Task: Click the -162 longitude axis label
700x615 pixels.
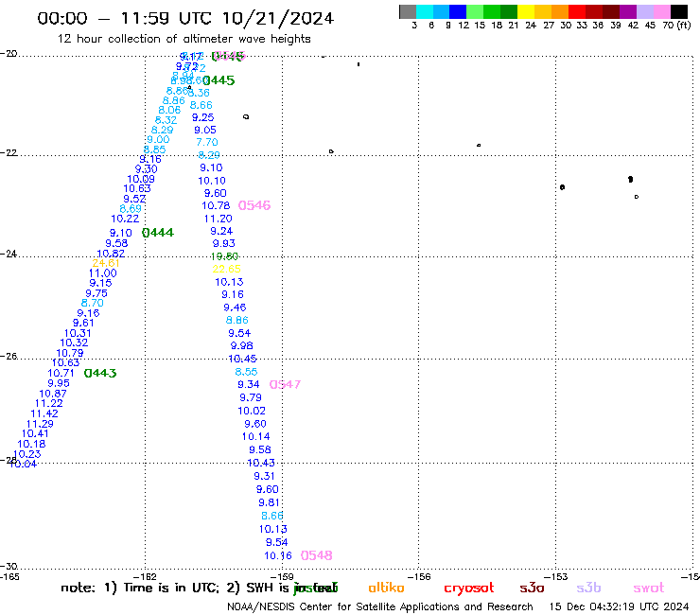Action: [145, 576]
